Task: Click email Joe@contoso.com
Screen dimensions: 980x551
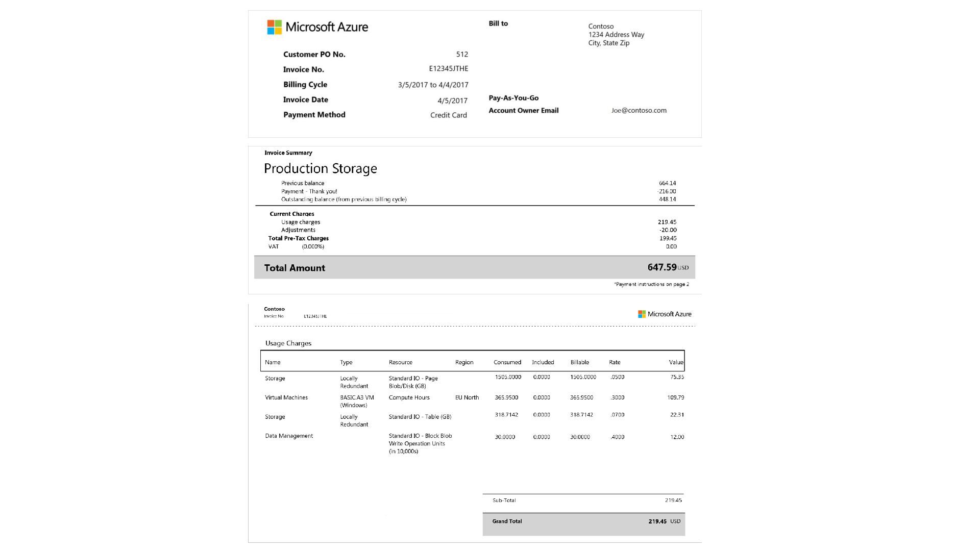Action: 639,110
